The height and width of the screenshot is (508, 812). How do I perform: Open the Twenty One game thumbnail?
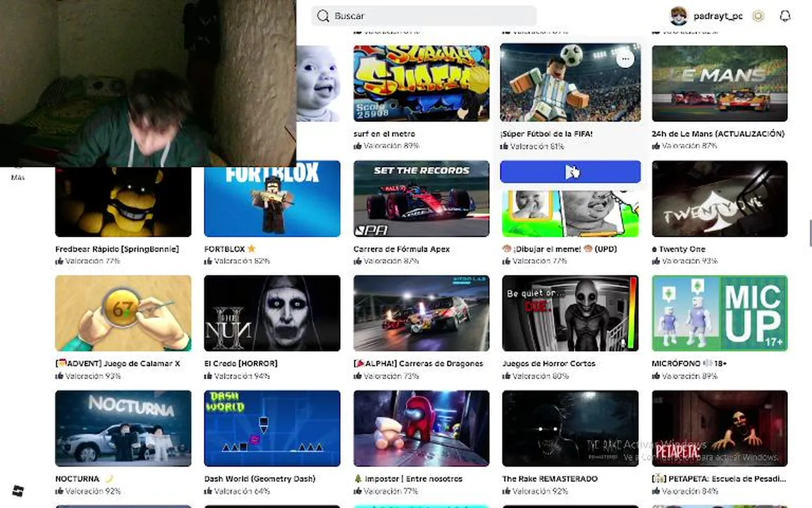[719, 198]
